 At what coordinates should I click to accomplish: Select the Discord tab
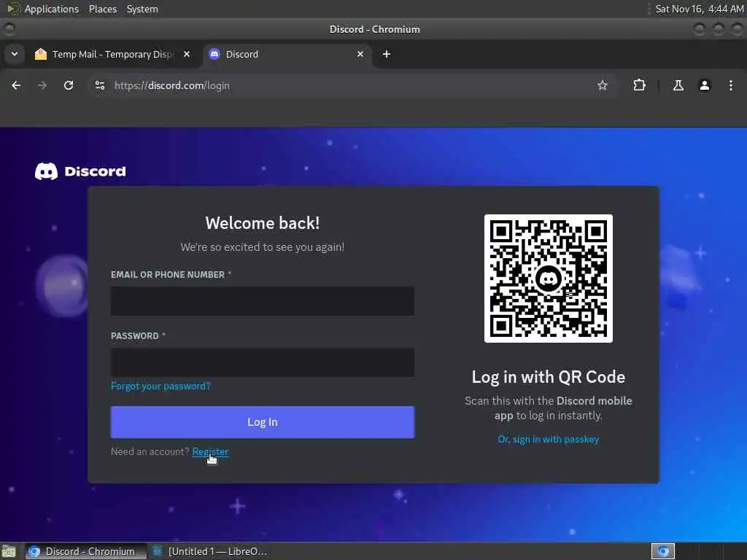pos(287,54)
